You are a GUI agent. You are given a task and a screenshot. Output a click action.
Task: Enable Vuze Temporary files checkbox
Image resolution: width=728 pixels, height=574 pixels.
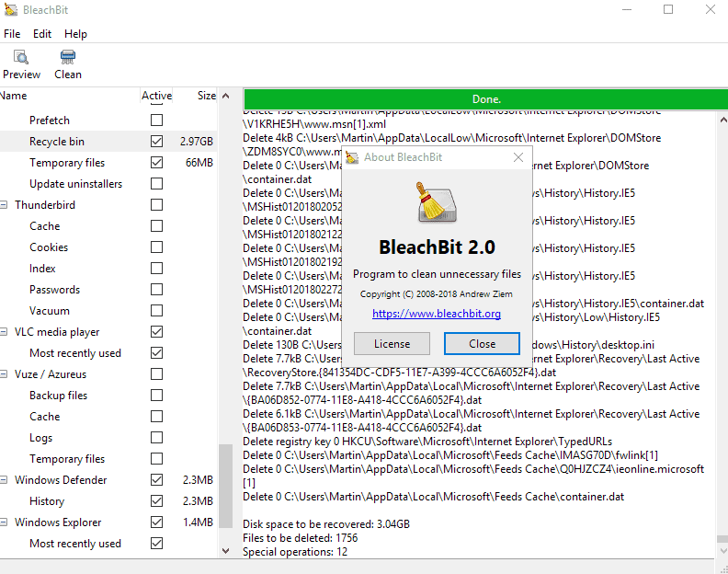[x=156, y=458]
